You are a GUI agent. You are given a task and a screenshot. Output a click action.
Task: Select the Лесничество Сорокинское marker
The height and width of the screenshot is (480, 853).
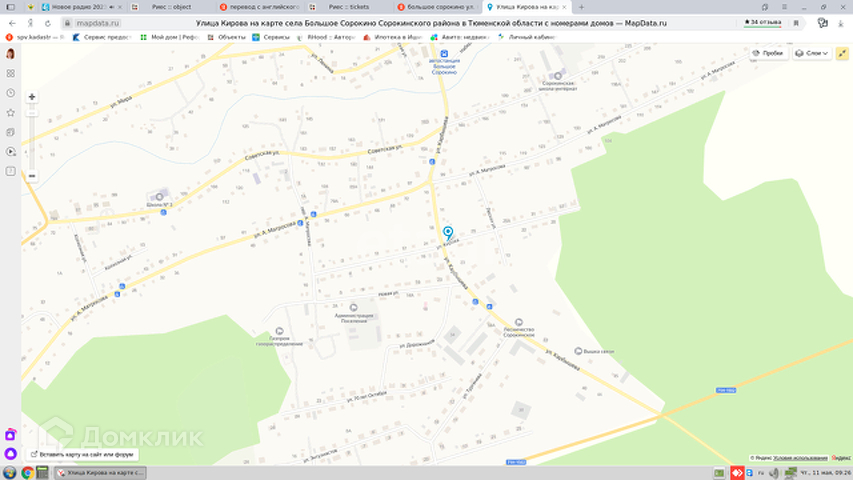(x=519, y=322)
